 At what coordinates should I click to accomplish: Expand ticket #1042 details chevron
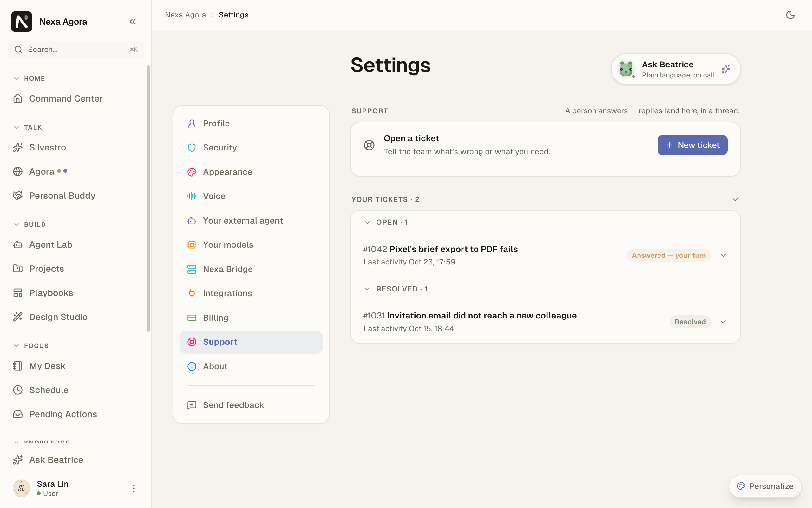click(723, 255)
